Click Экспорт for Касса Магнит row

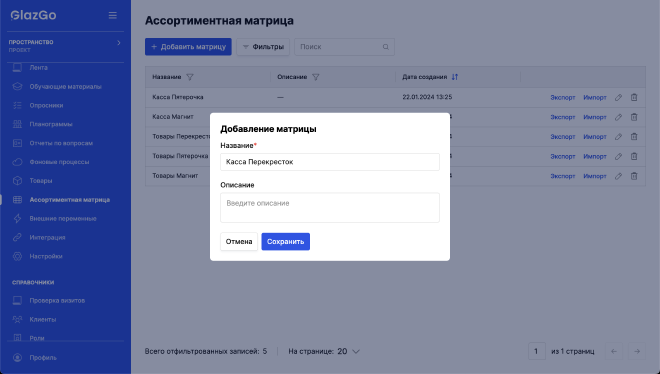[563, 117]
